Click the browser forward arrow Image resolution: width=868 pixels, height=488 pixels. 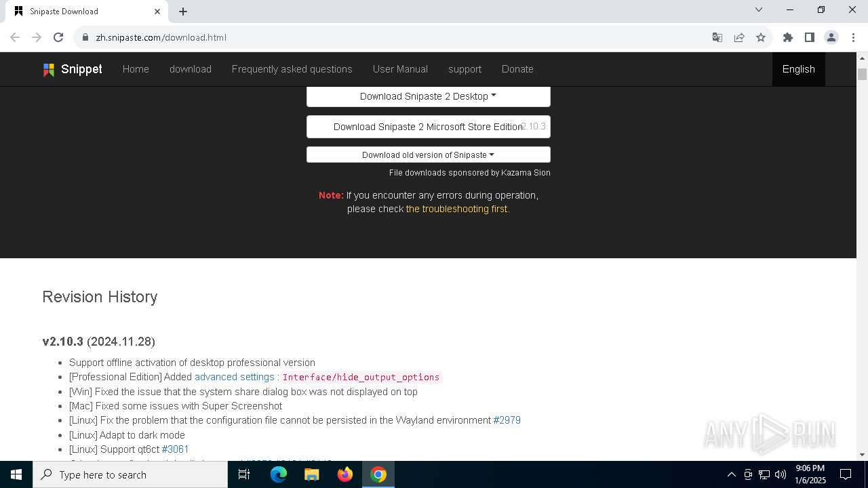[37, 37]
